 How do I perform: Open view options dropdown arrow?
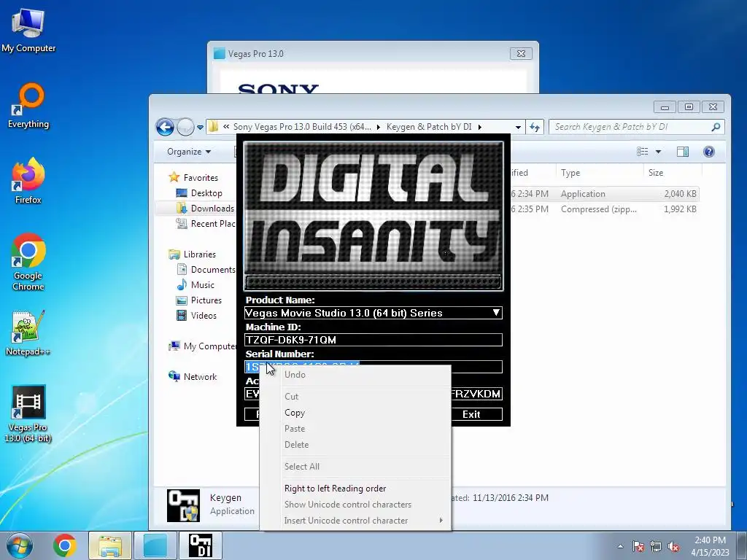point(658,152)
